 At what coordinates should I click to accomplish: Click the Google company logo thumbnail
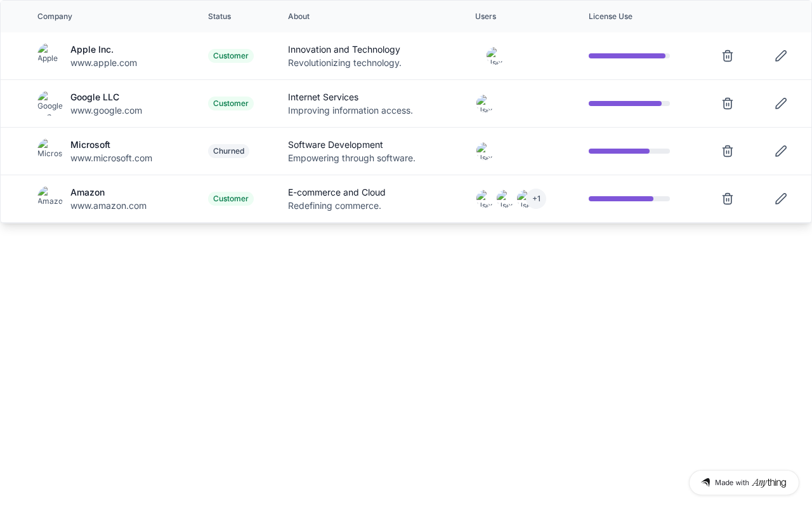coord(49,103)
